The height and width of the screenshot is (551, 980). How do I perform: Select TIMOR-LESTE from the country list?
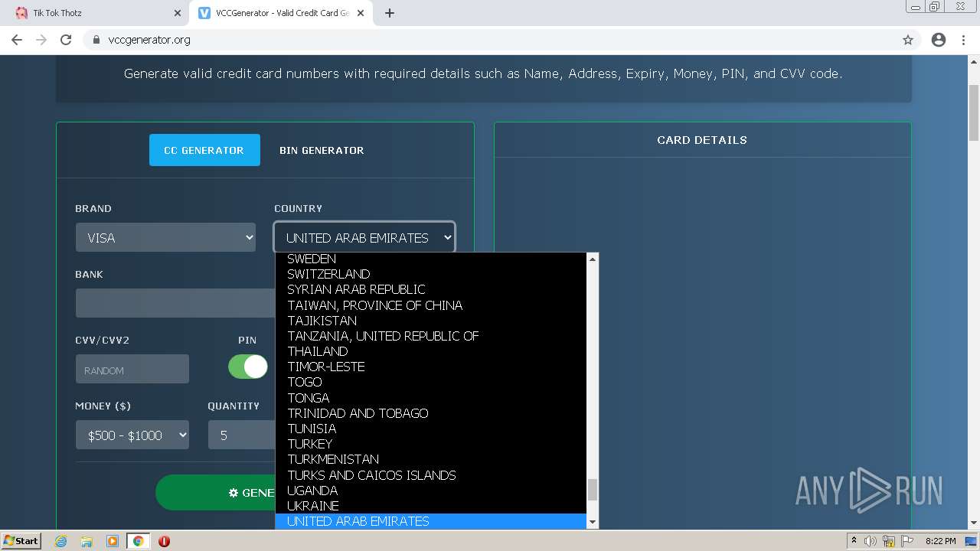[x=431, y=367]
